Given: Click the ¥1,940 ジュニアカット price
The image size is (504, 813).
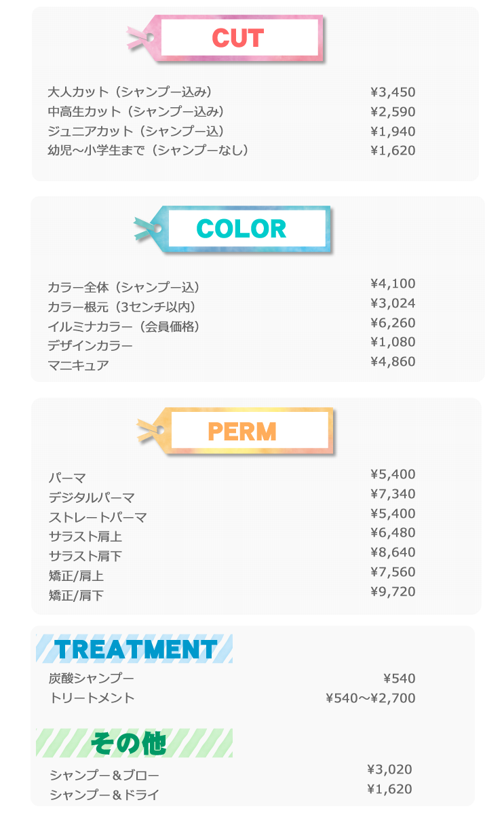Looking at the screenshot, I should (393, 131).
